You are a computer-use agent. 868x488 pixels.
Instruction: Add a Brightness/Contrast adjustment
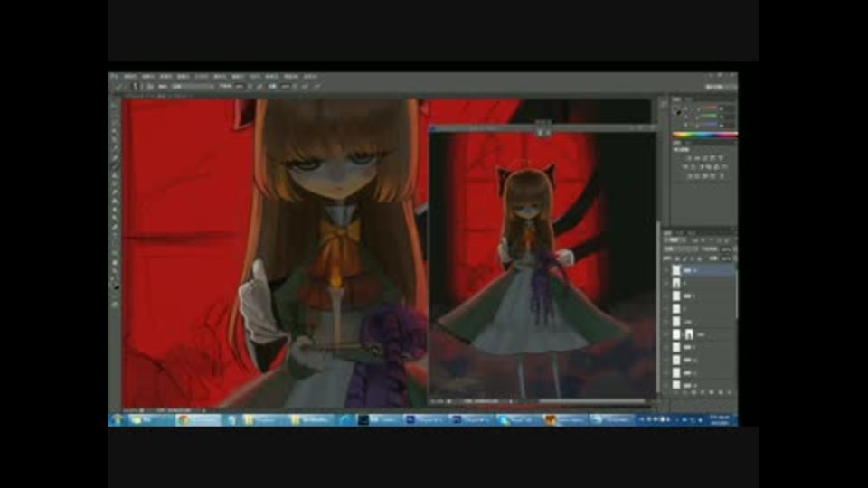[x=688, y=159]
